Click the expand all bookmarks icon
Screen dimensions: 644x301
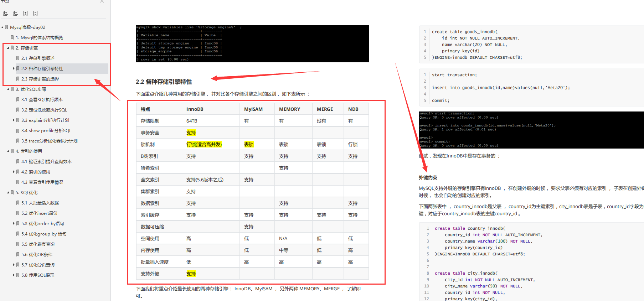tap(6, 13)
